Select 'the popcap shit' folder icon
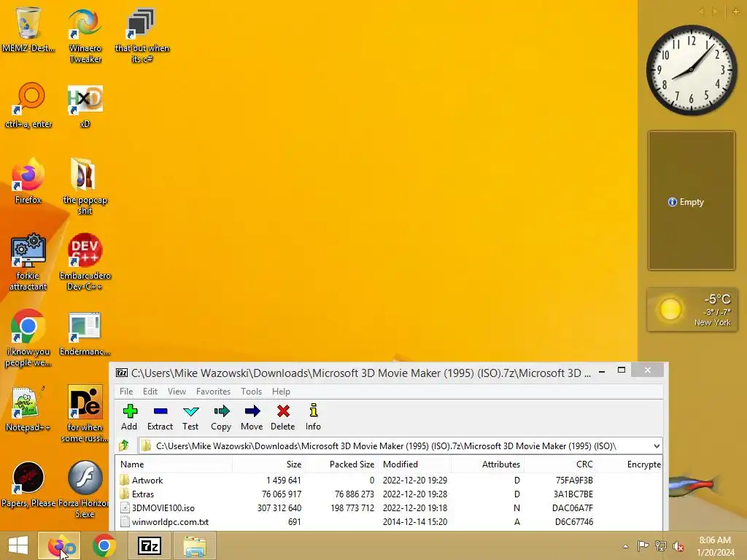747x560 pixels. coord(85,186)
